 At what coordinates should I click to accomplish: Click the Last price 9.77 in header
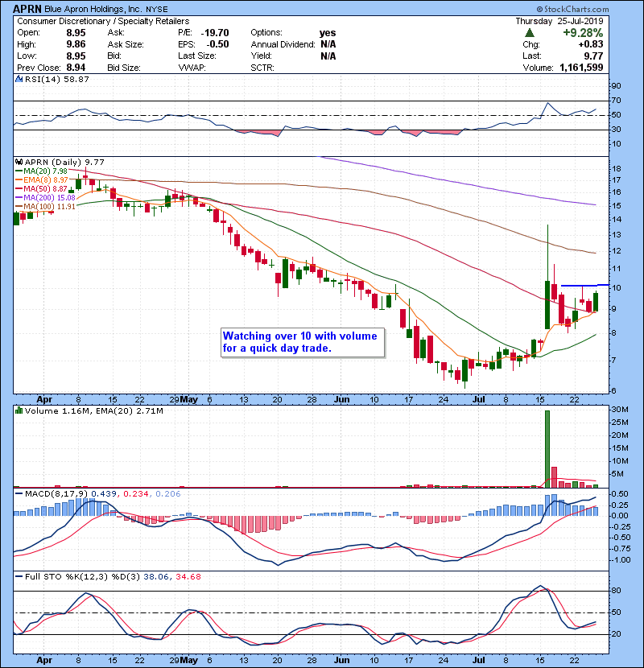tap(593, 56)
